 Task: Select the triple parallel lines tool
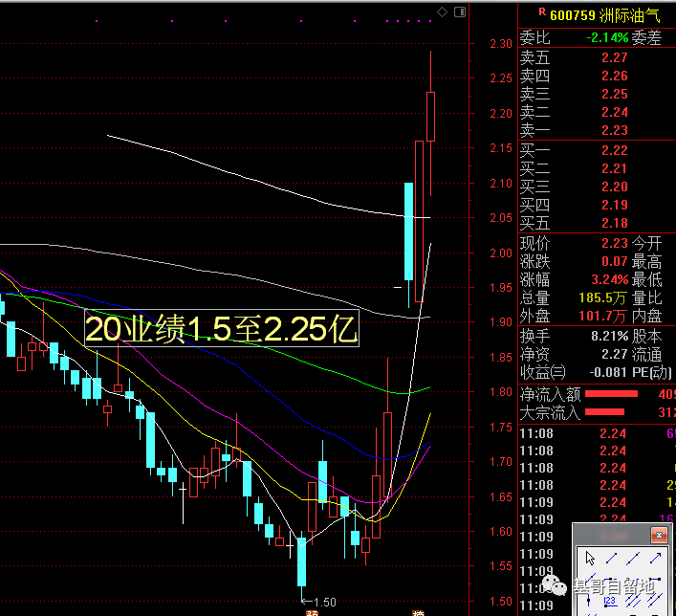pyautogui.click(x=633, y=601)
